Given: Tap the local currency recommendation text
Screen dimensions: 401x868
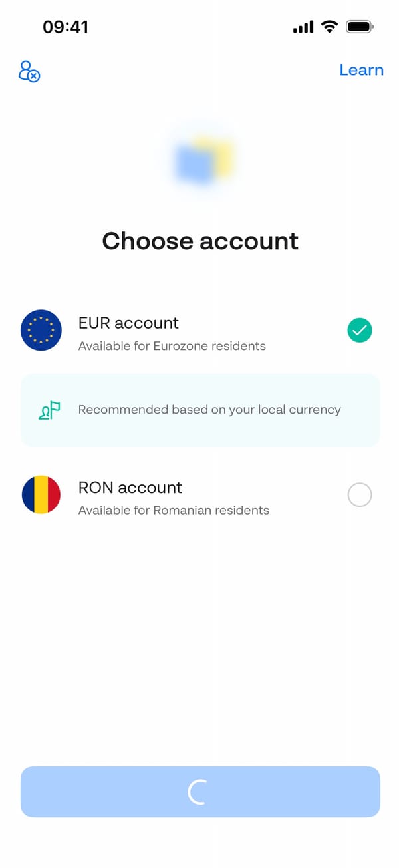Looking at the screenshot, I should pos(209,410).
